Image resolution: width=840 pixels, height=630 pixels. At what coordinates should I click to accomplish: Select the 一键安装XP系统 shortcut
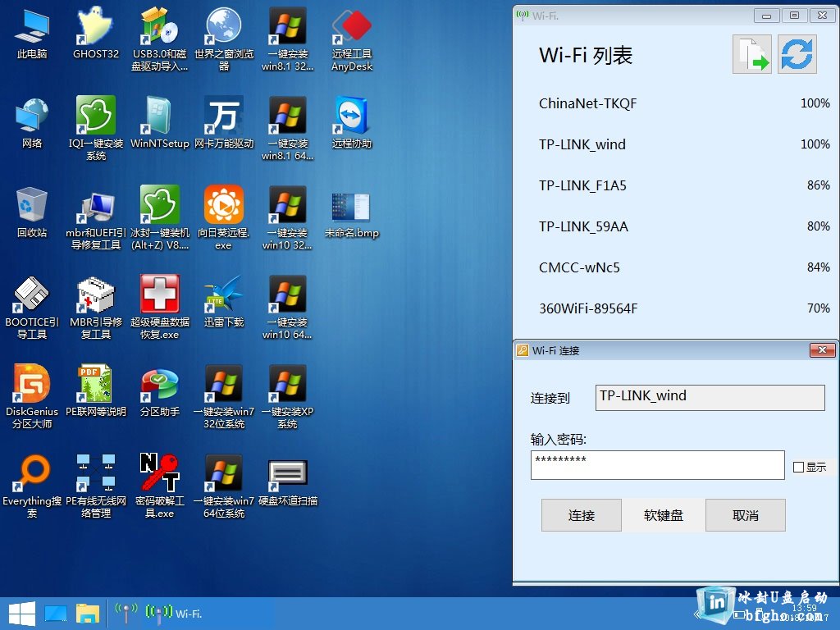[288, 397]
